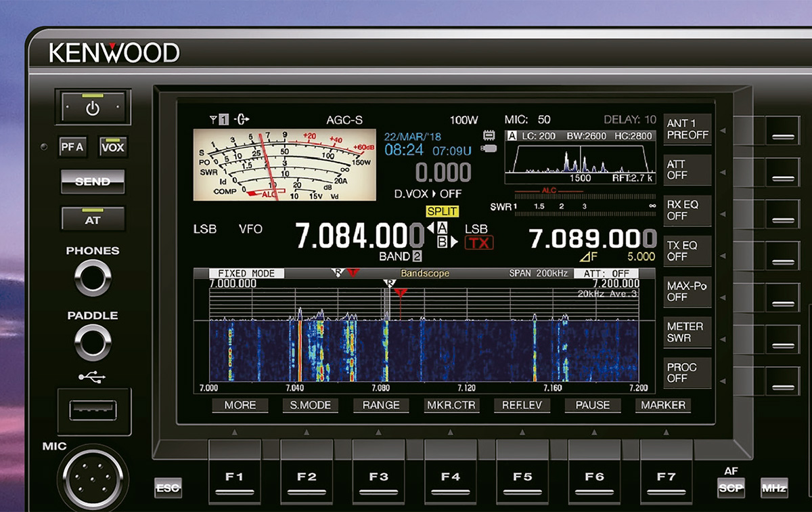This screenshot has height=512, width=812.
Task: Toggle the AT antenna tuner button
Action: point(93,220)
